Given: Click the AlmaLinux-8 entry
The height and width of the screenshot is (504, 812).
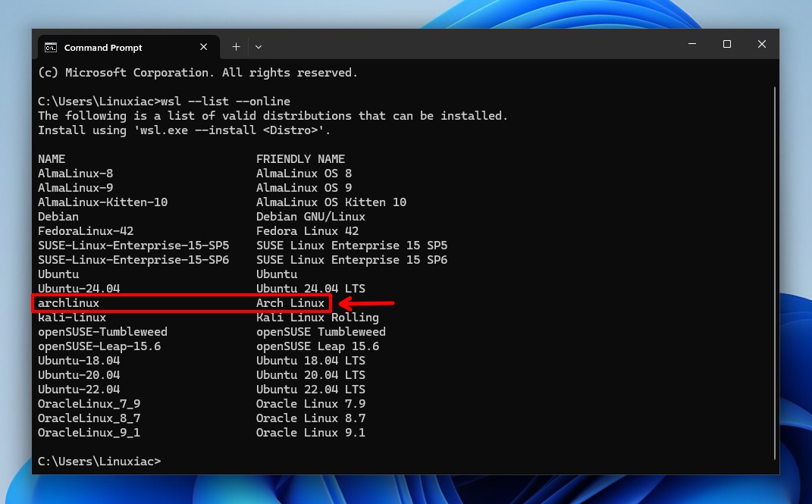Looking at the screenshot, I should tap(75, 174).
